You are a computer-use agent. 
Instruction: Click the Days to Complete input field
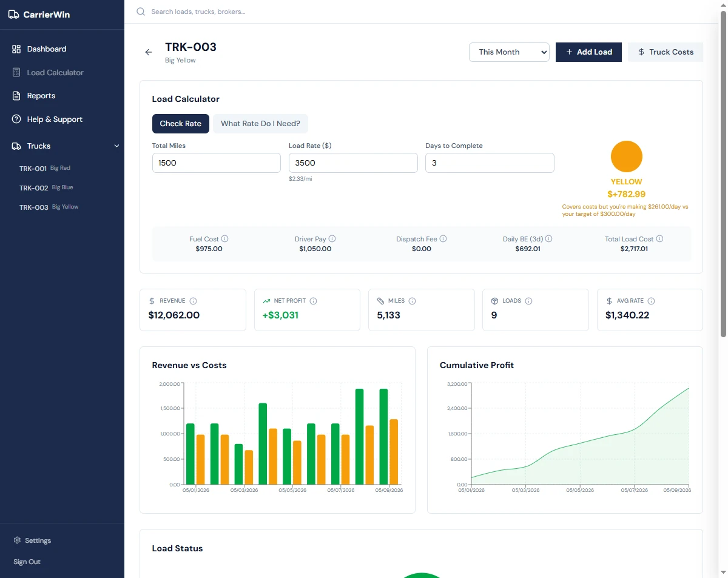490,163
